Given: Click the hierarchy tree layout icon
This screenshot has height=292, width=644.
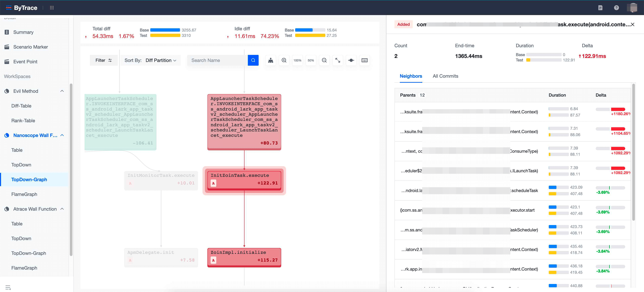Looking at the screenshot, I should coord(271,60).
